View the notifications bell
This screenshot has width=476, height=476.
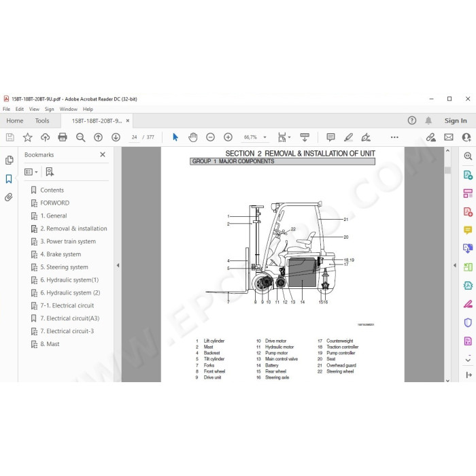click(x=428, y=120)
